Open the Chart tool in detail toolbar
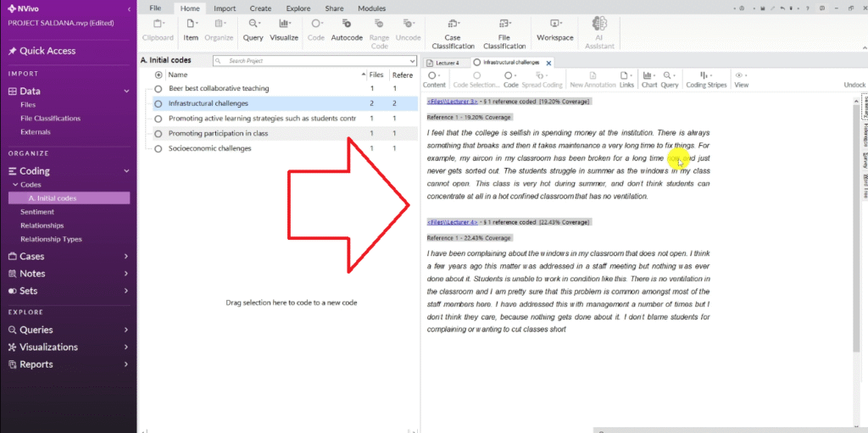Viewport: 868px width, 433px height. coord(649,79)
